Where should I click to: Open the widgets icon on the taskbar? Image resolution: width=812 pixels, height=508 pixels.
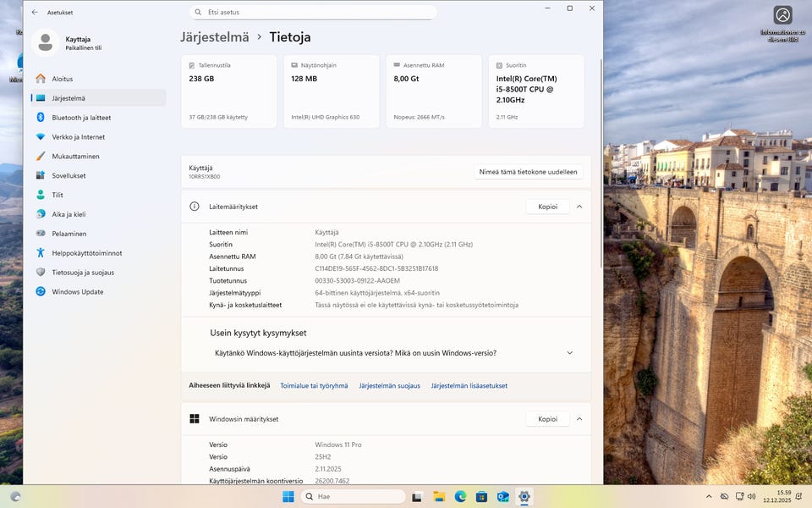(x=15, y=497)
